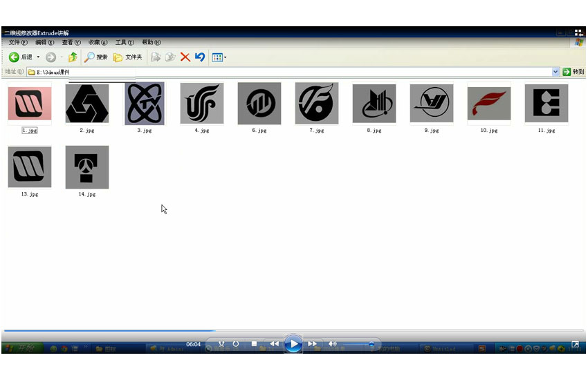Select the 3.jpg TV atom logo thumbnail
Image resolution: width=588 pixels, height=380 pixels.
(x=145, y=104)
